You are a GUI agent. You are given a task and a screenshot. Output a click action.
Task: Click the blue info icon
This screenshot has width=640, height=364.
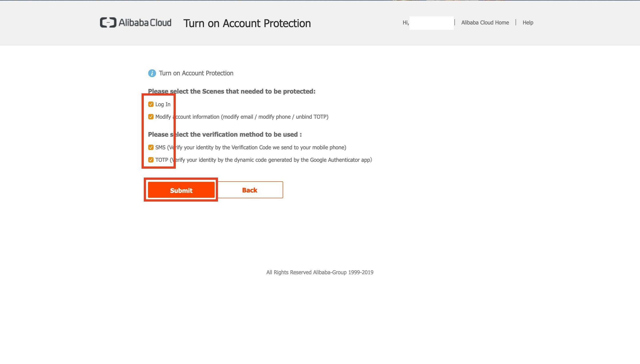tap(152, 73)
